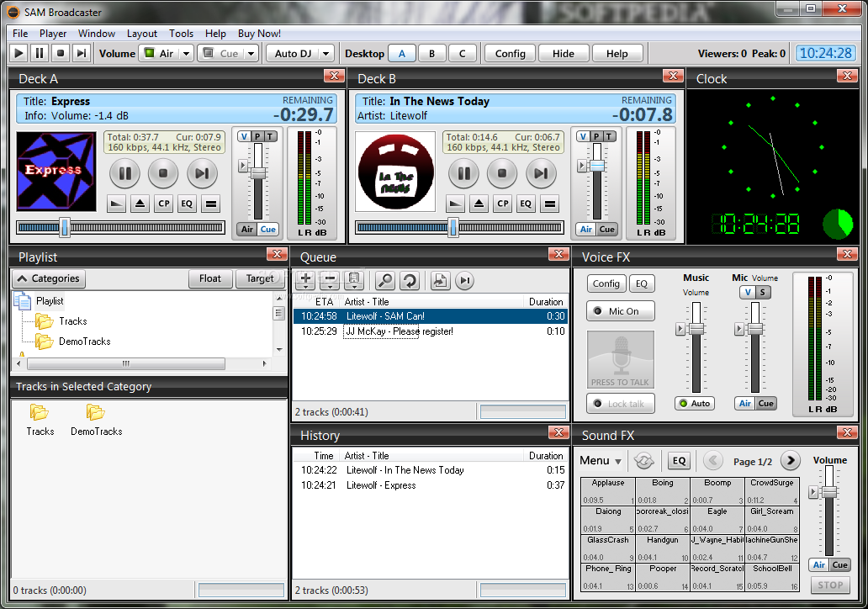
Task: Play the Applause sound effect
Action: click(x=607, y=488)
